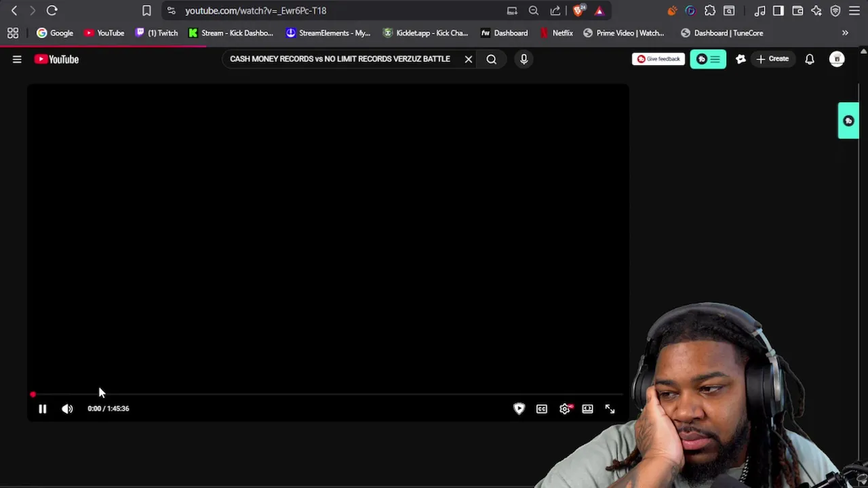Open the teal TubeBuddy menu button
The height and width of the screenshot is (488, 868).
(x=708, y=59)
